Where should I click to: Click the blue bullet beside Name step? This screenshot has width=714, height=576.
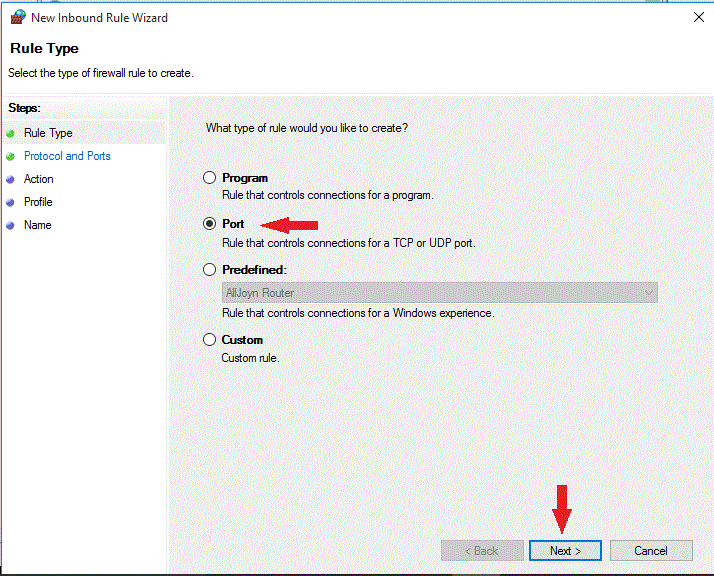11,225
